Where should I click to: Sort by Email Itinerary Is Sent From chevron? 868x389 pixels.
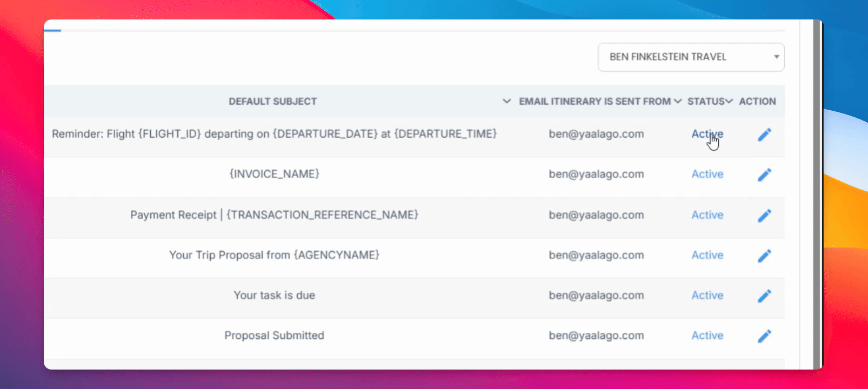677,101
